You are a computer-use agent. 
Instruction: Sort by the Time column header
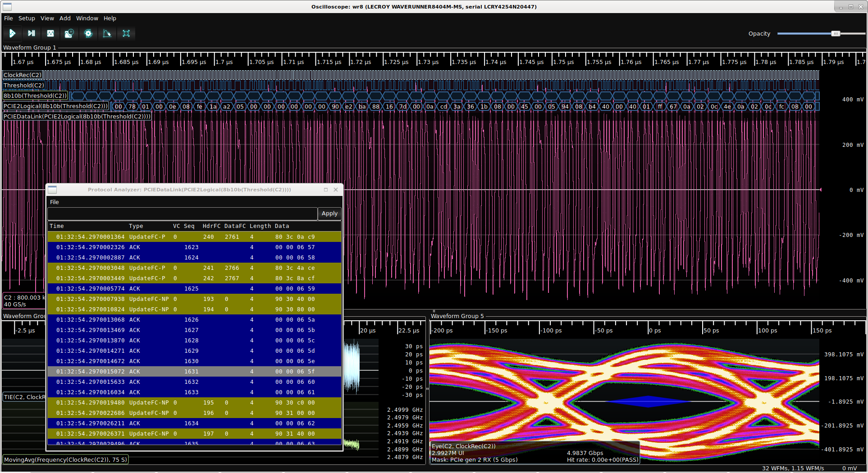coord(57,226)
